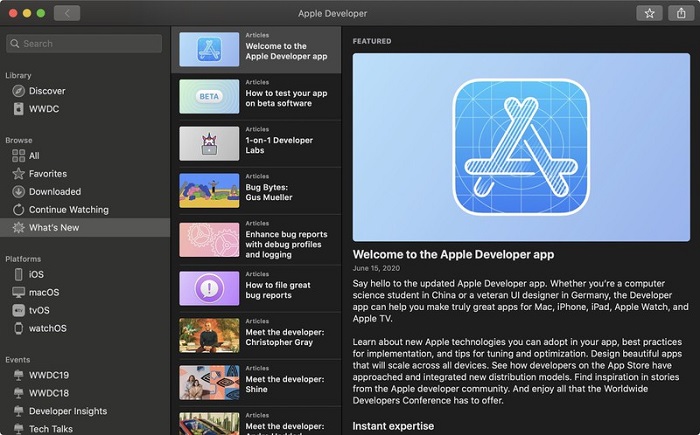Click the back arrow in the title bar
The height and width of the screenshot is (435, 700).
(67, 13)
